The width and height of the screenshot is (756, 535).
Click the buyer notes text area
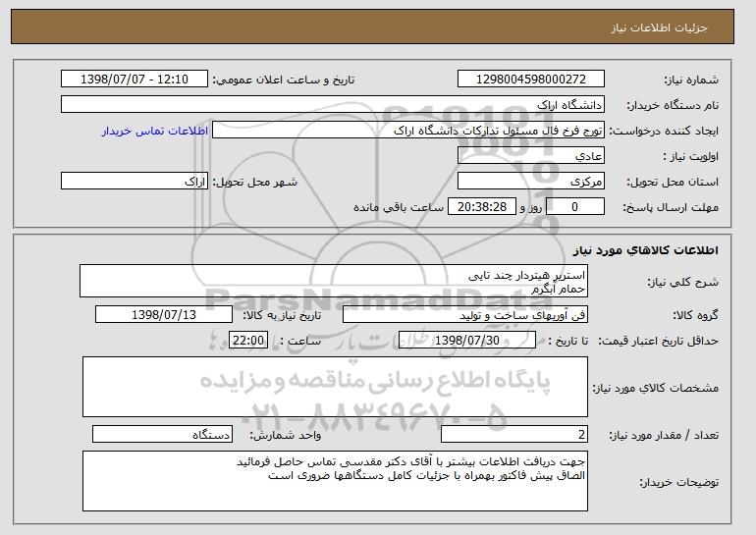tap(335, 481)
